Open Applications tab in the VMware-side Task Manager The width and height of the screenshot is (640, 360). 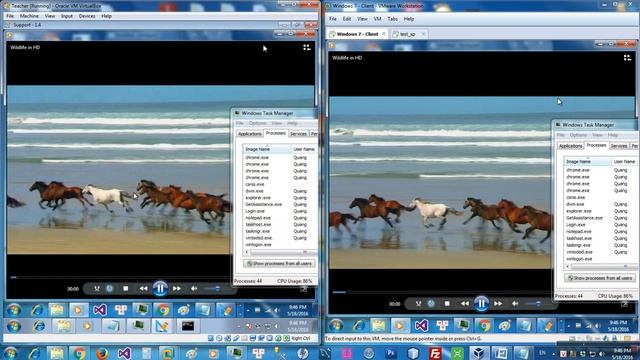[x=570, y=146]
